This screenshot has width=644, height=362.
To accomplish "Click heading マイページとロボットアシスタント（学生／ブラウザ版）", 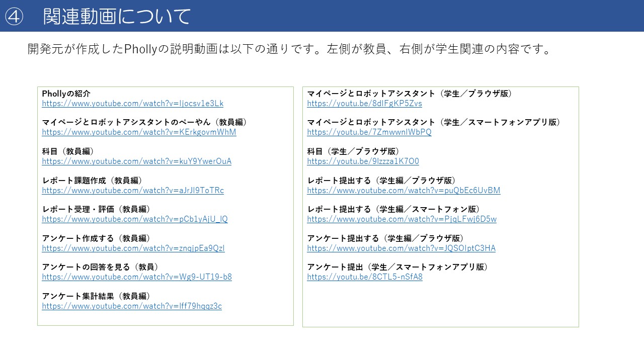I will point(411,94).
